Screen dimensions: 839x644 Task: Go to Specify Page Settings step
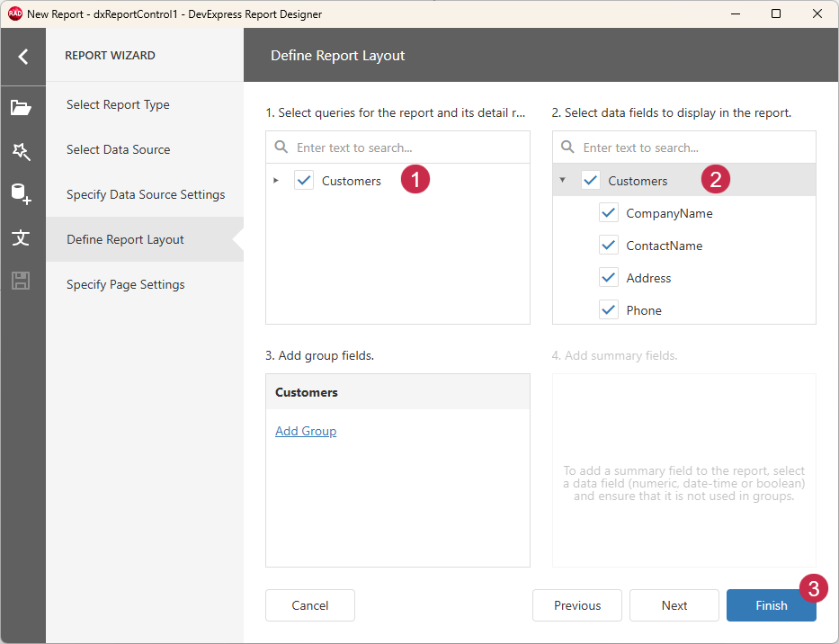[145, 284]
